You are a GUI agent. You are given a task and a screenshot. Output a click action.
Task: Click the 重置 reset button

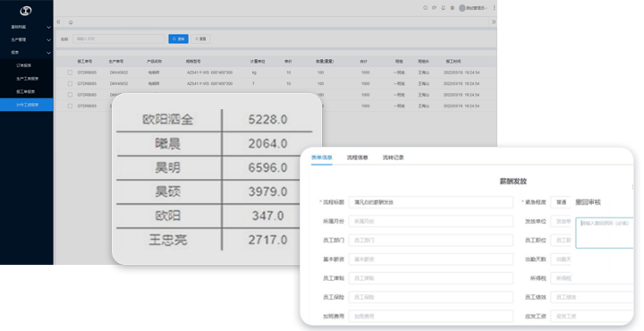click(200, 38)
